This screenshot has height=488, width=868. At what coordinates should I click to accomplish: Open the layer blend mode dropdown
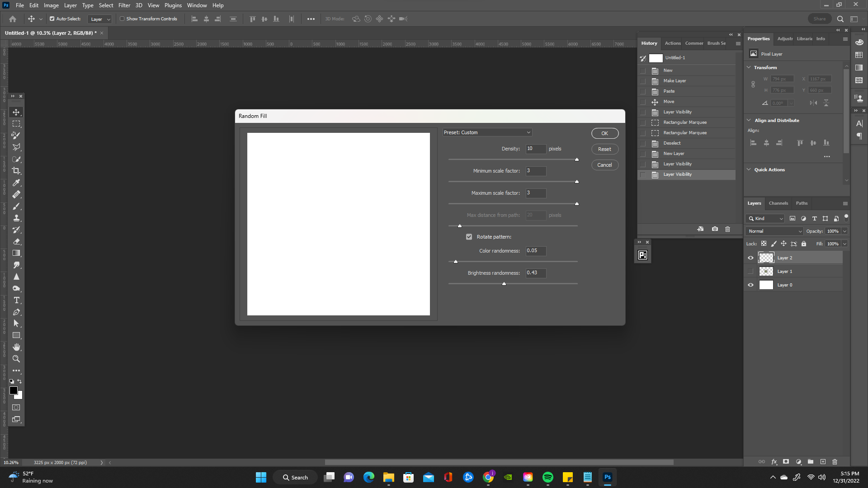coord(774,231)
